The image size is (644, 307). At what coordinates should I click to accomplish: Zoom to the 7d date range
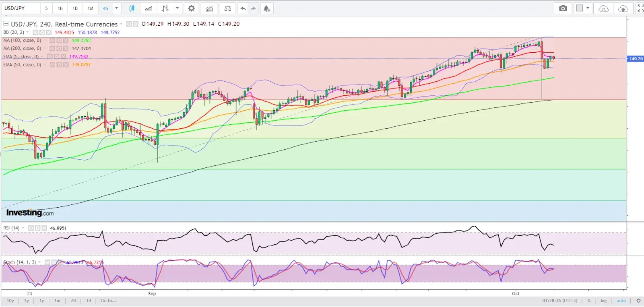[x=73, y=301]
